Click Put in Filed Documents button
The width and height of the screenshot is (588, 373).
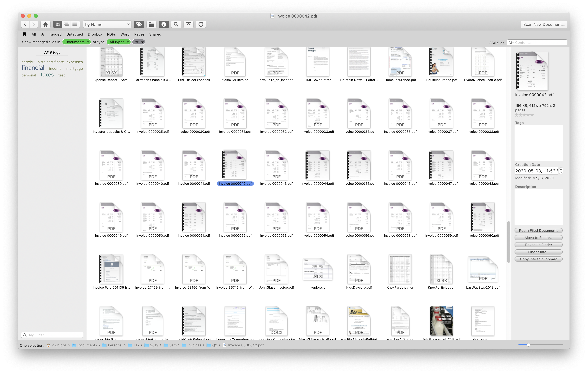coord(538,230)
